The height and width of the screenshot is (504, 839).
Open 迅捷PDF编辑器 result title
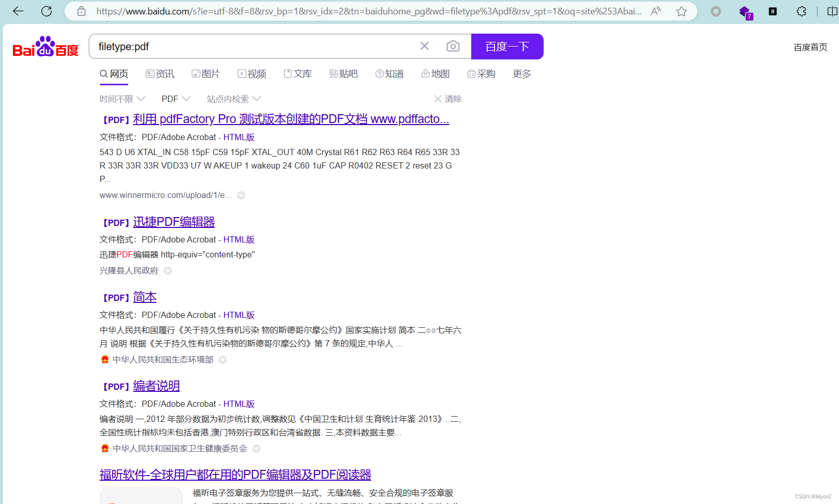(x=174, y=222)
